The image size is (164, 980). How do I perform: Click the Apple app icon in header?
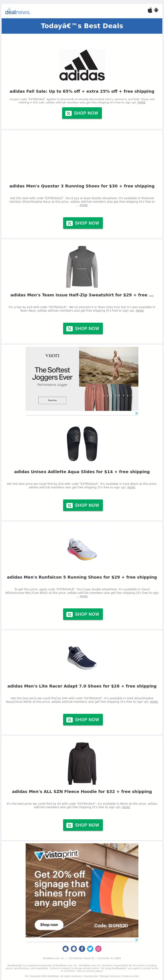[150, 10]
